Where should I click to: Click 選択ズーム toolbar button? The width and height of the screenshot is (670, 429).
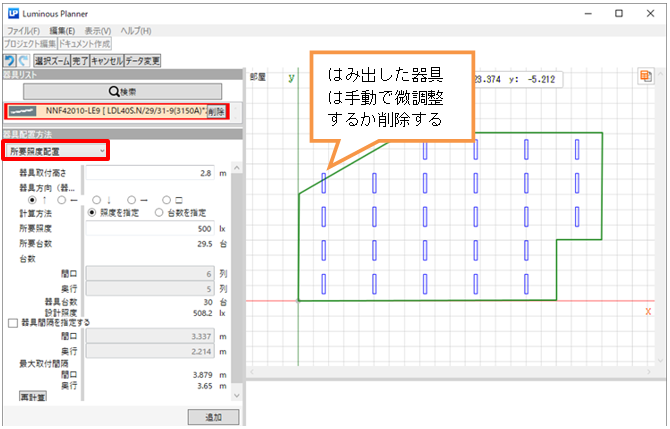pos(50,61)
